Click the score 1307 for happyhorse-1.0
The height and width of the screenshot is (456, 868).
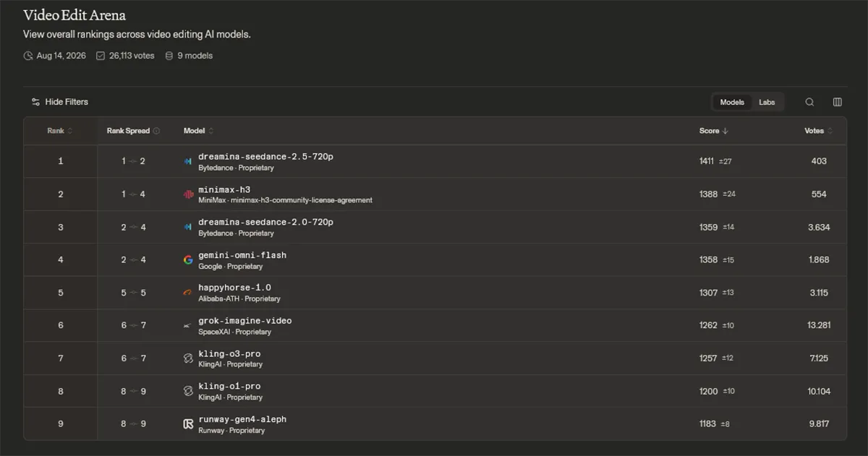pyautogui.click(x=709, y=293)
